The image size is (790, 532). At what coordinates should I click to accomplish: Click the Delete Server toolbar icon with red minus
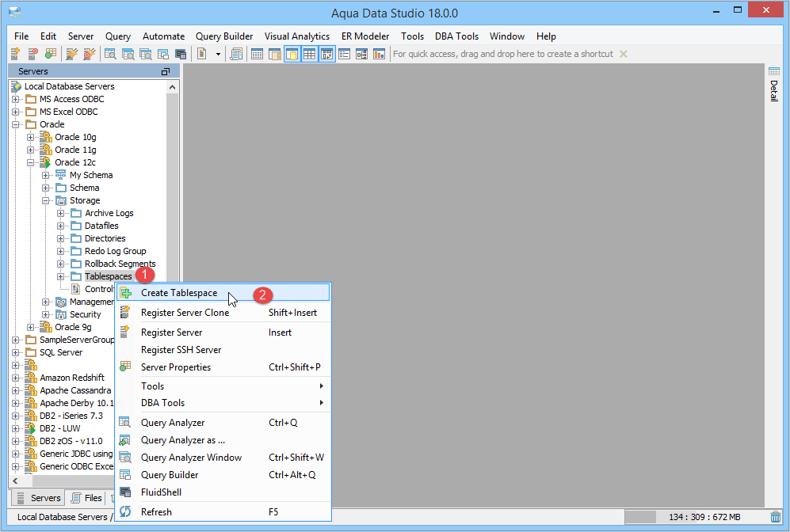coord(32,54)
